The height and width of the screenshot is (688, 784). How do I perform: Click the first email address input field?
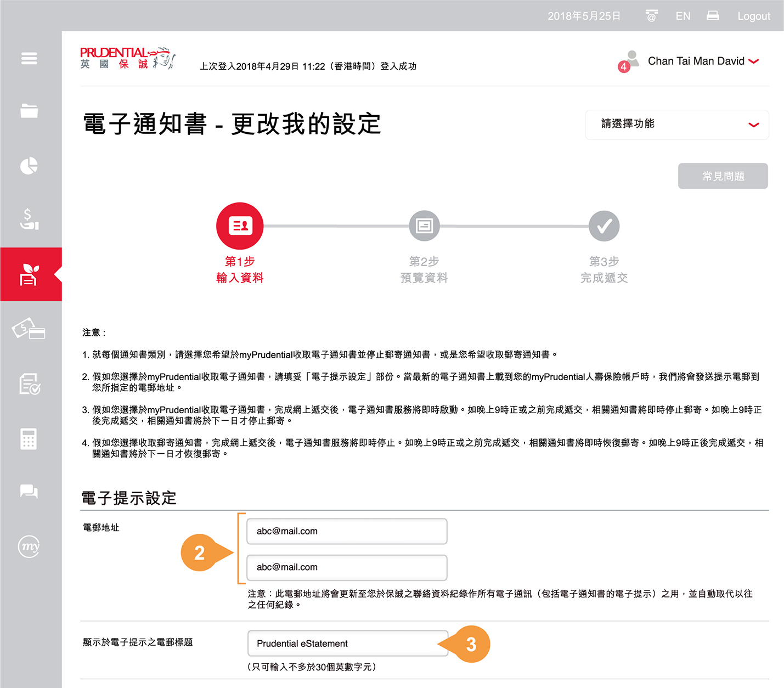347,531
